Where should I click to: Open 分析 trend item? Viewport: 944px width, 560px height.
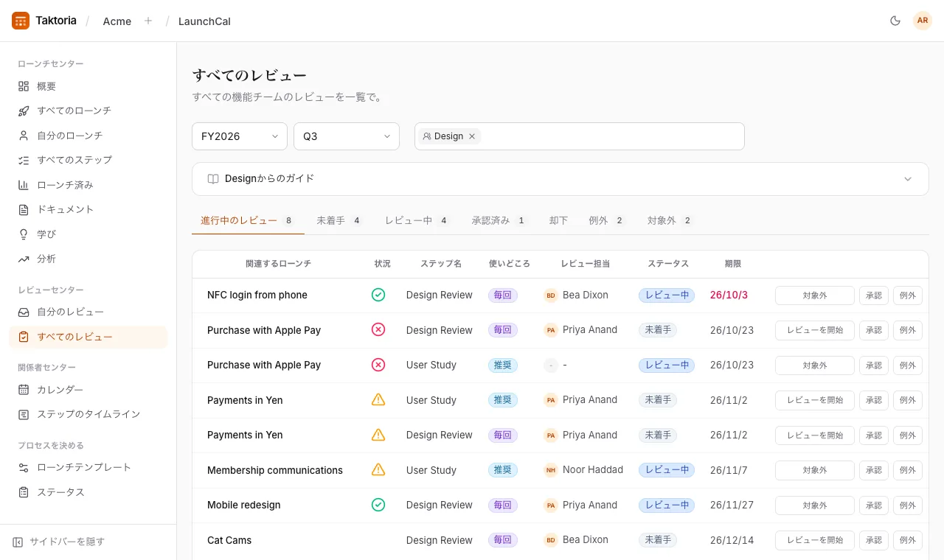click(88, 259)
